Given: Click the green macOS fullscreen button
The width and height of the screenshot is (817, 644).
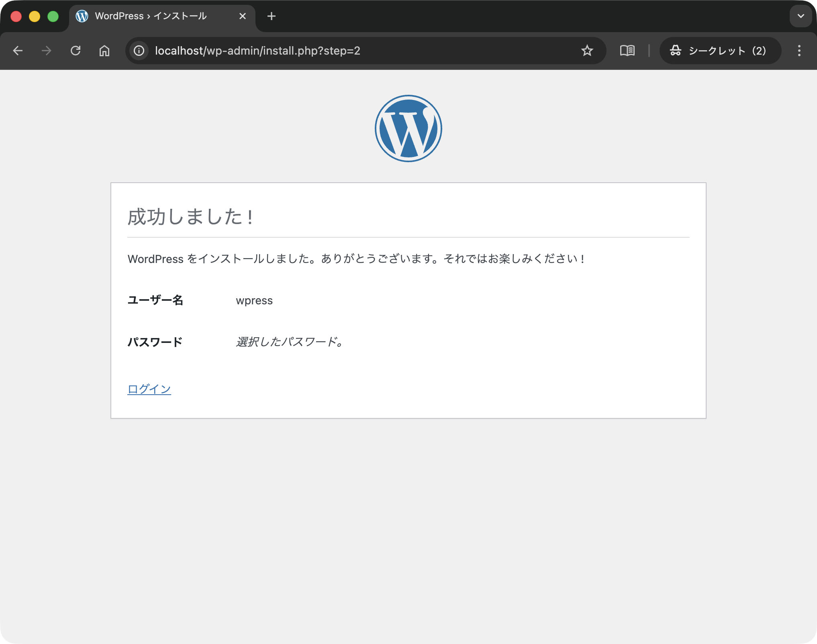Looking at the screenshot, I should click(53, 16).
